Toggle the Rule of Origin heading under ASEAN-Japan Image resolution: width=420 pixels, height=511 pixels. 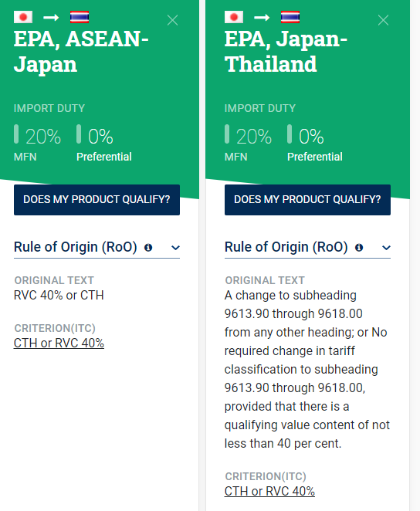(75, 247)
